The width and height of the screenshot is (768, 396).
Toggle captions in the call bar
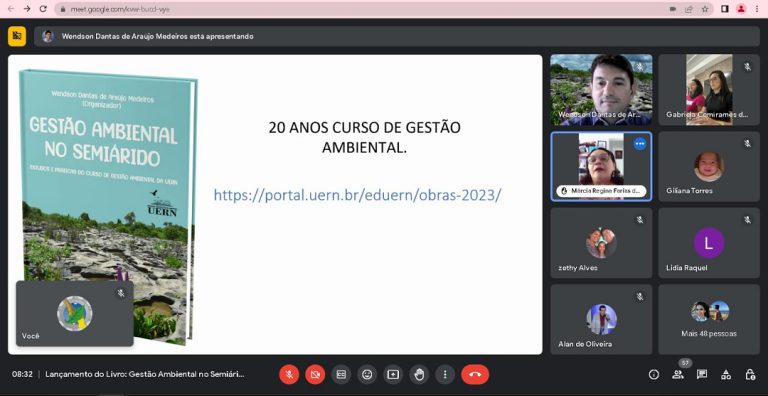341,374
